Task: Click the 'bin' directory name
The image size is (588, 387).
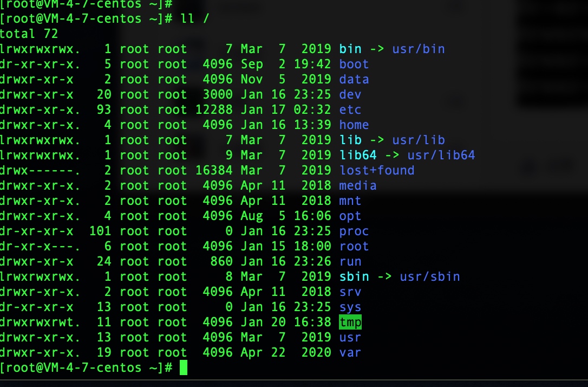Action: tap(350, 49)
